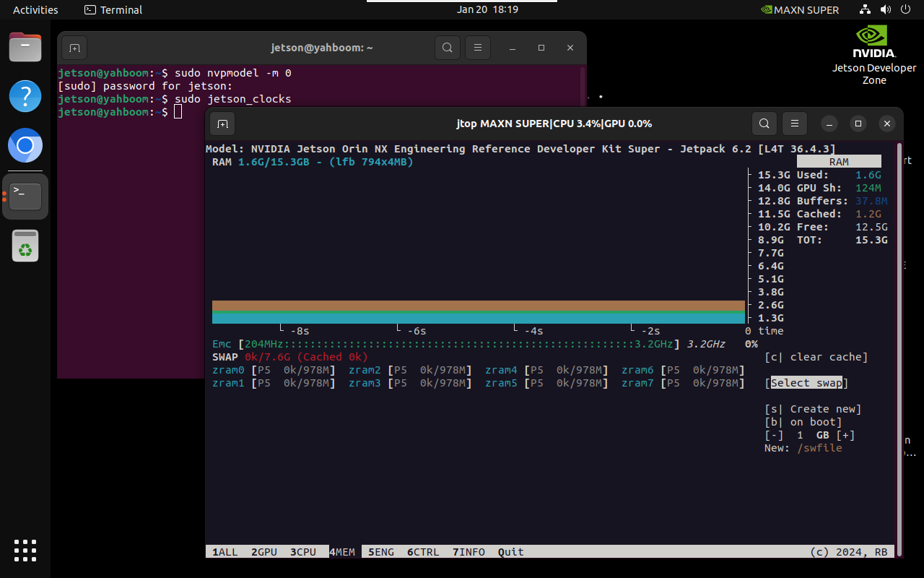
Task: Open Help from the dock
Action: [x=25, y=96]
